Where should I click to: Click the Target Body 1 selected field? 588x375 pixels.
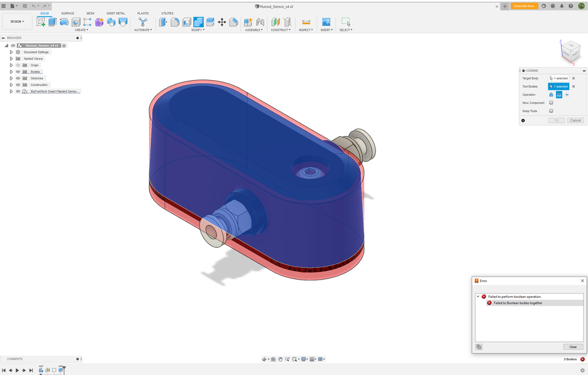[559, 78]
